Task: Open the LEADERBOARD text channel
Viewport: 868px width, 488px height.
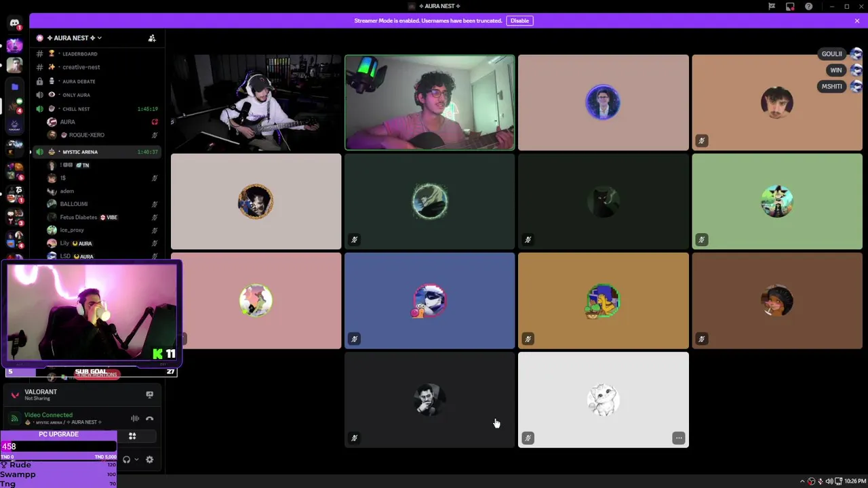Action: pyautogui.click(x=97, y=54)
